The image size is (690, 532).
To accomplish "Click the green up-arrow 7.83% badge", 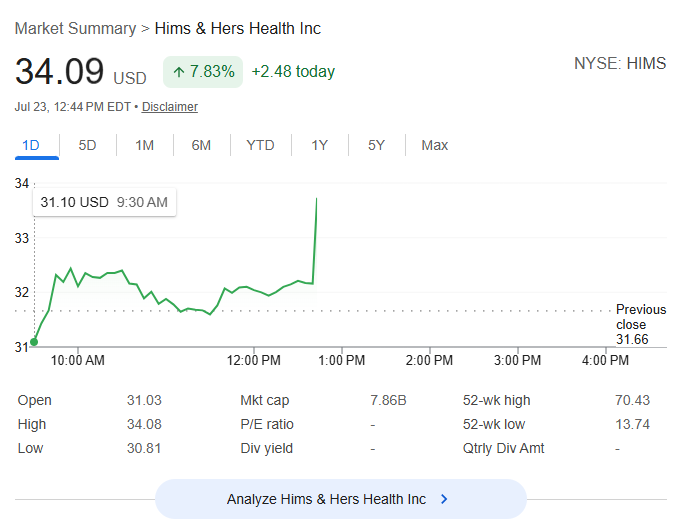I will tap(203, 72).
